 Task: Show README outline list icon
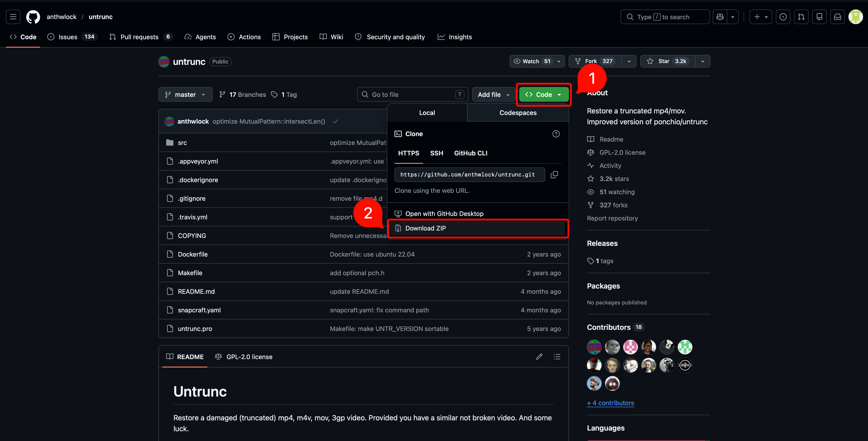pyautogui.click(x=557, y=357)
